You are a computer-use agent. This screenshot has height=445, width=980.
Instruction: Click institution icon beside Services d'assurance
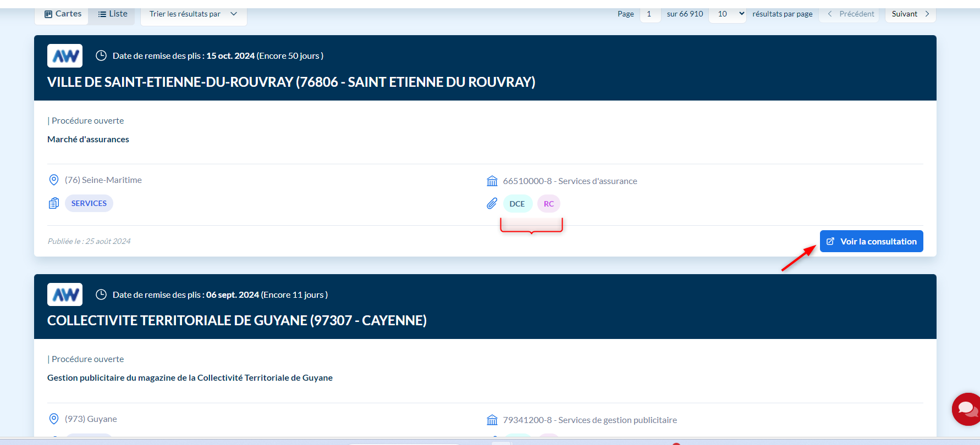tap(492, 181)
